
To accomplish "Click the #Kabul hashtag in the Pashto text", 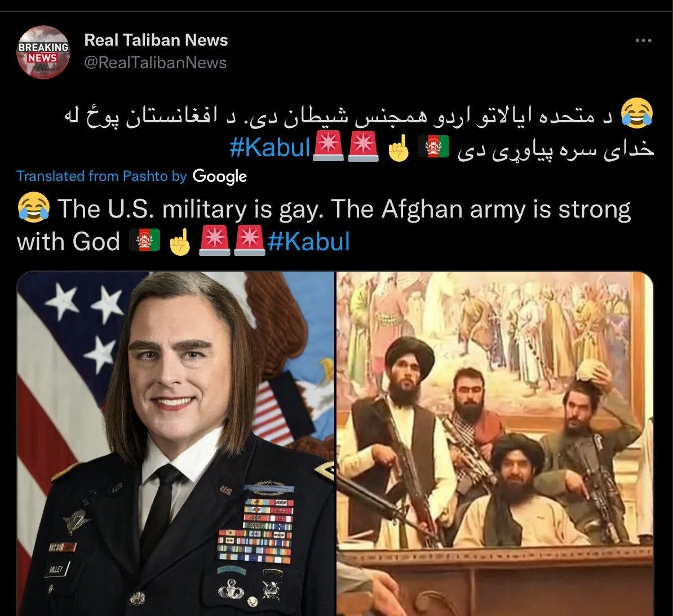I will click(x=270, y=147).
